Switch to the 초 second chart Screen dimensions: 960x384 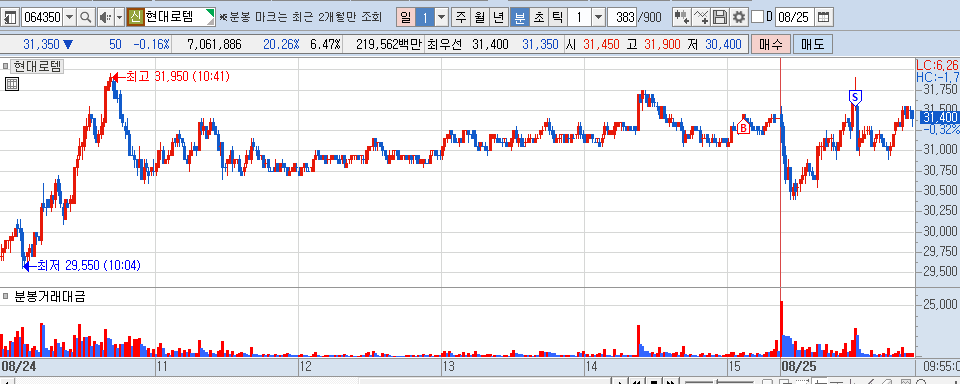click(539, 17)
